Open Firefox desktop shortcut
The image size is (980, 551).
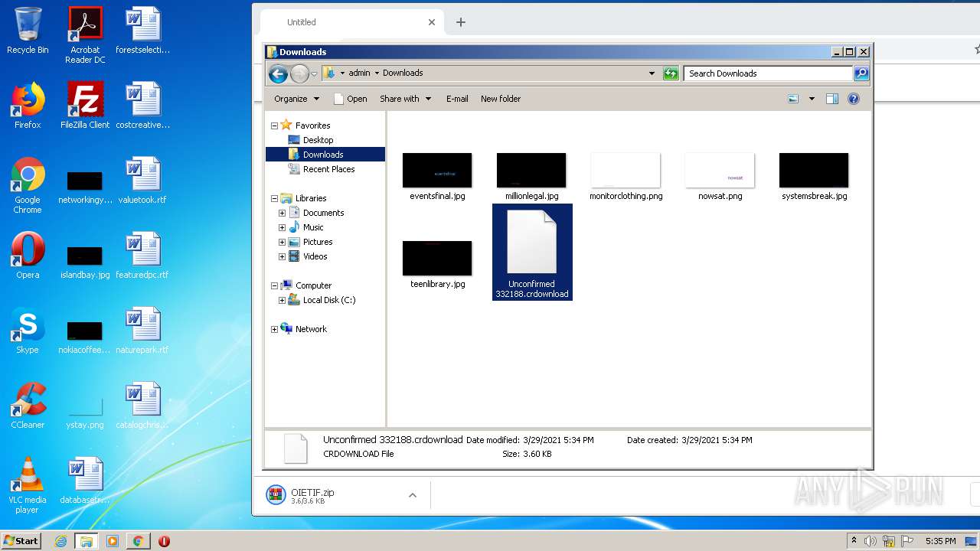tap(28, 106)
